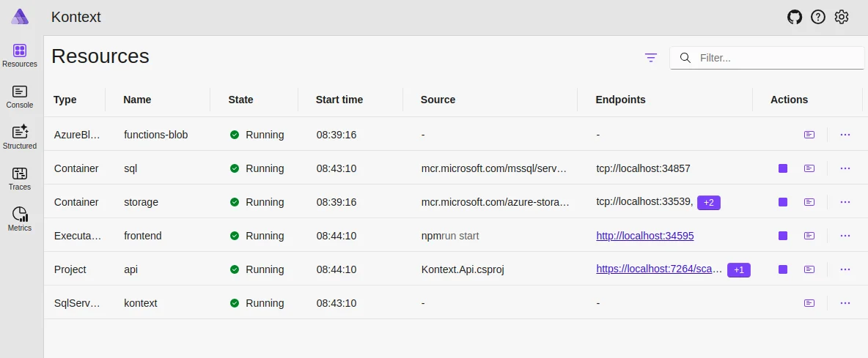The width and height of the screenshot is (868, 358).
Task: Switch to the Traces page
Action: tap(20, 179)
